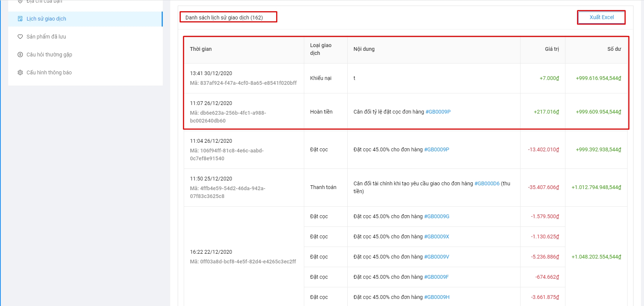The width and height of the screenshot is (644, 306).
Task: Click order link #GB0009H
Action: (x=437, y=297)
